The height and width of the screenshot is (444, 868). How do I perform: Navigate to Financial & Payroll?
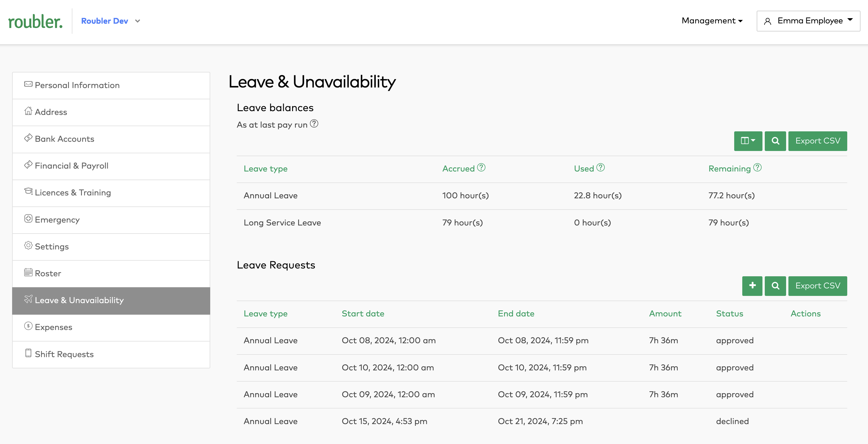click(111, 166)
